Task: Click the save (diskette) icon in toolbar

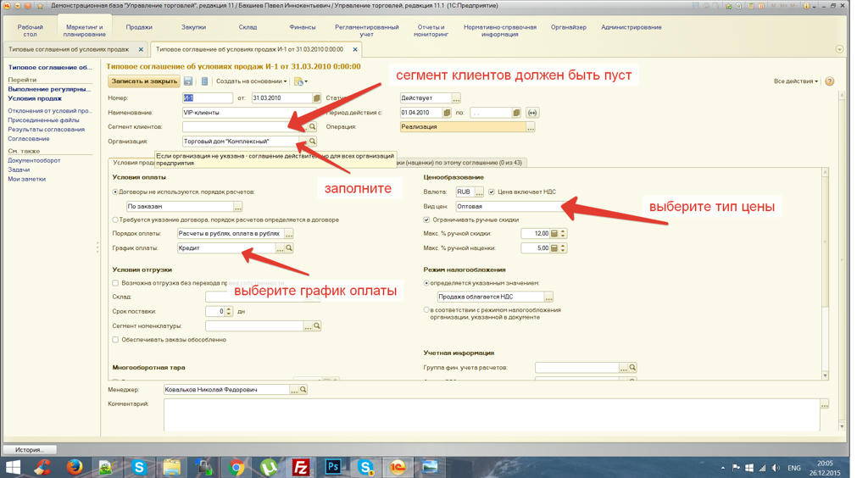Action: tap(188, 81)
